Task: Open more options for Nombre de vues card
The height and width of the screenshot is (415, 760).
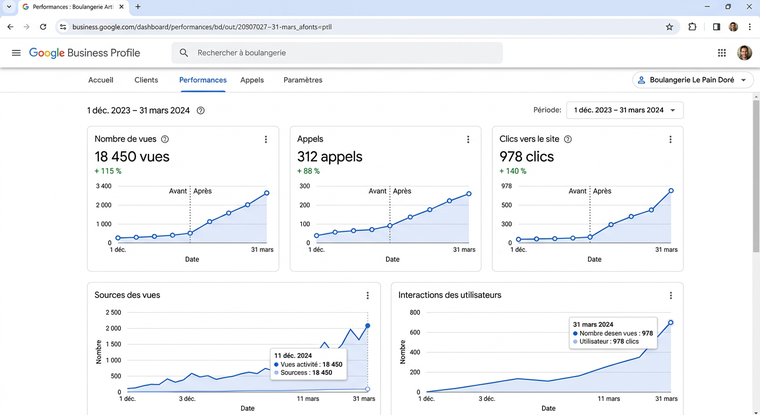Action: [x=265, y=140]
